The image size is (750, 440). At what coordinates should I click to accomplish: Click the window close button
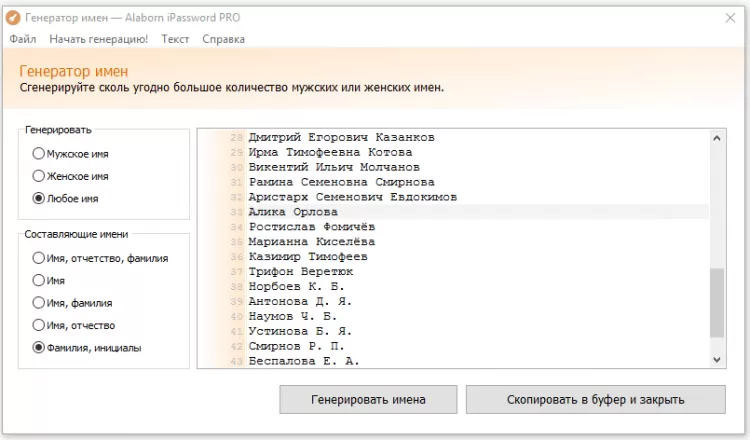click(x=731, y=18)
